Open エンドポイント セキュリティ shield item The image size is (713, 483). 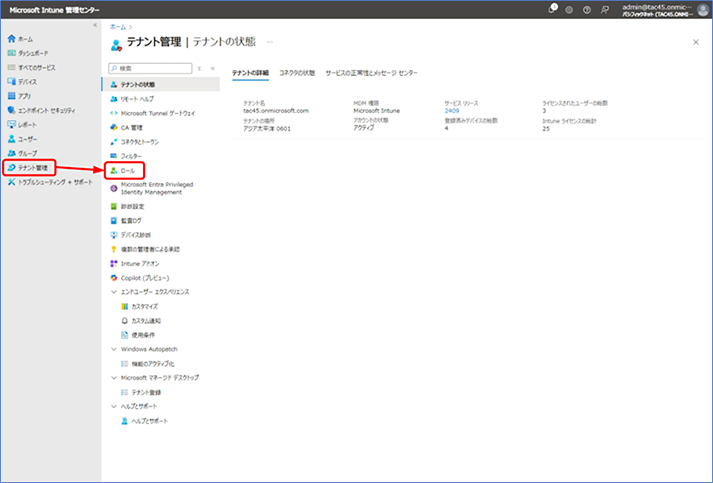coord(42,111)
